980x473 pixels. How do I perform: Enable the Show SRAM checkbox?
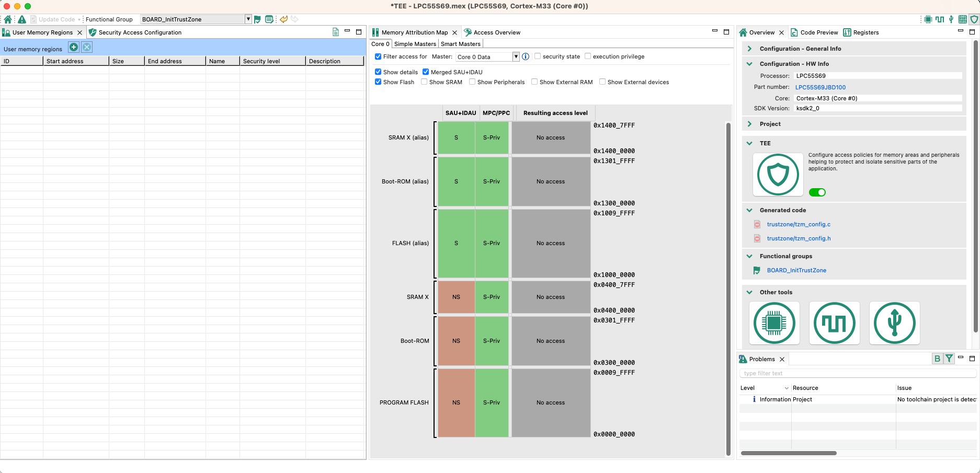click(424, 82)
